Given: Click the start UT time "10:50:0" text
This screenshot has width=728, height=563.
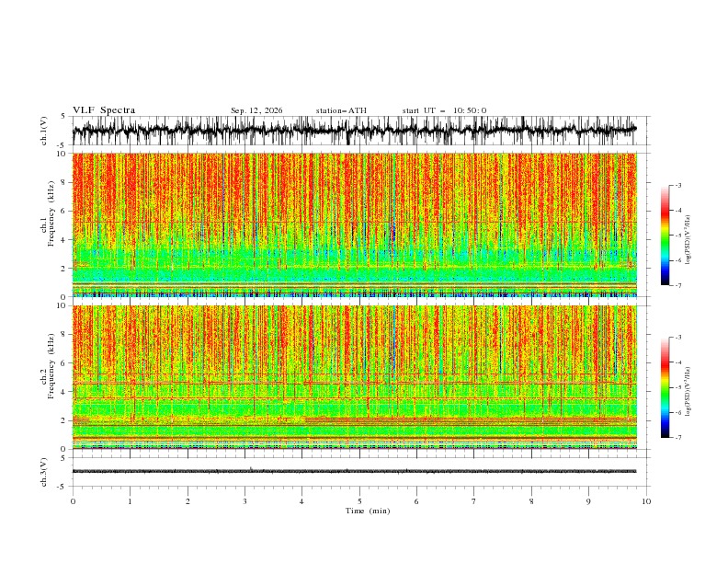Looking at the screenshot, I should pos(470,110).
